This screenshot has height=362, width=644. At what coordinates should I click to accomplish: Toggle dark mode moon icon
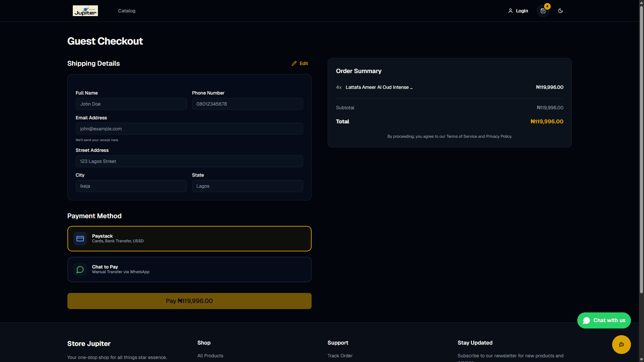[560, 11]
